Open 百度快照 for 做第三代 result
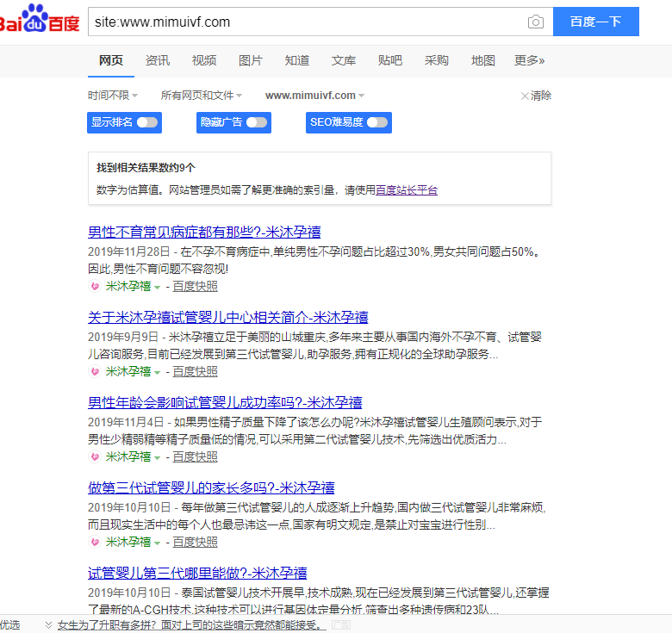This screenshot has height=633, width=672. (195, 542)
